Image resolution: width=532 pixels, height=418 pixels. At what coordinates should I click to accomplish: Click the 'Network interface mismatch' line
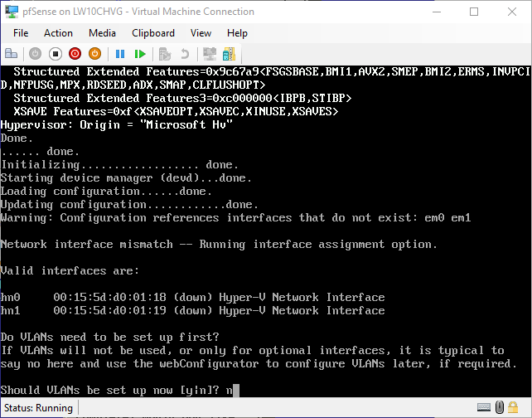tap(219, 245)
